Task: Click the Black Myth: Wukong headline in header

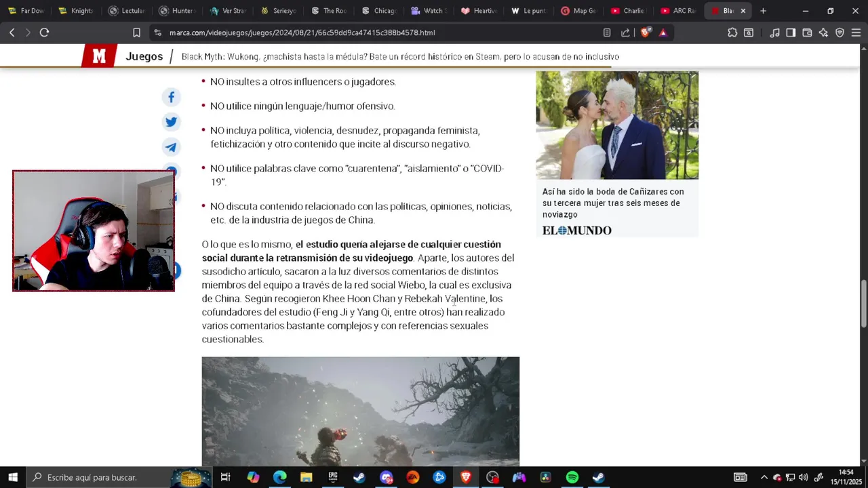Action: click(400, 57)
